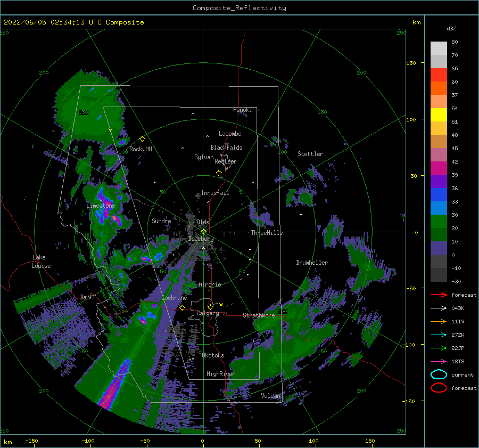Screen dimensions: 479x448
Task: Click the yellow diamond radar-center marker at Olds
Action: coord(203,232)
